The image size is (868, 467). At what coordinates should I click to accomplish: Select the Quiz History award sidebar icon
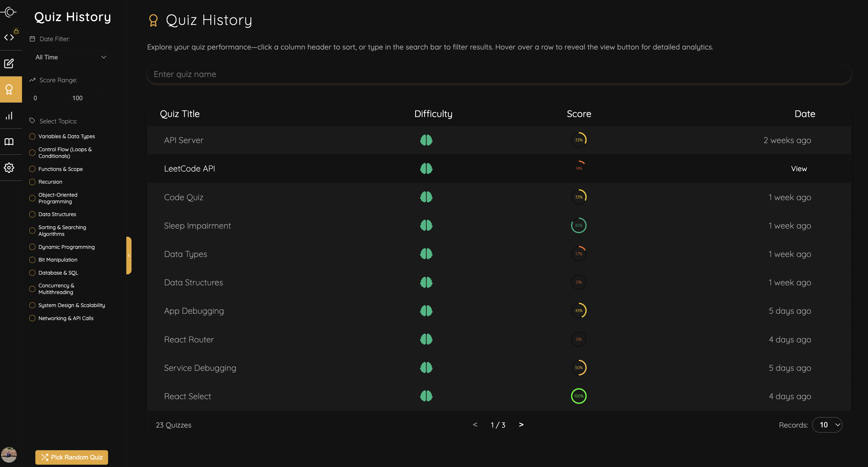10,89
